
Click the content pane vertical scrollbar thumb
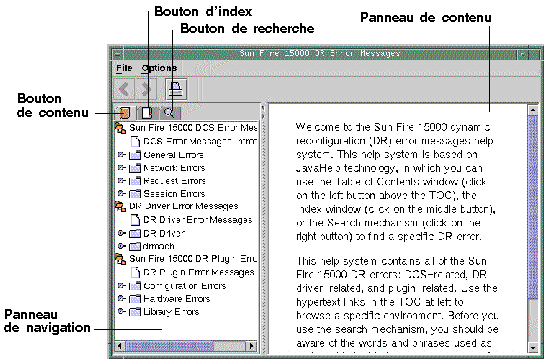[x=533, y=206]
